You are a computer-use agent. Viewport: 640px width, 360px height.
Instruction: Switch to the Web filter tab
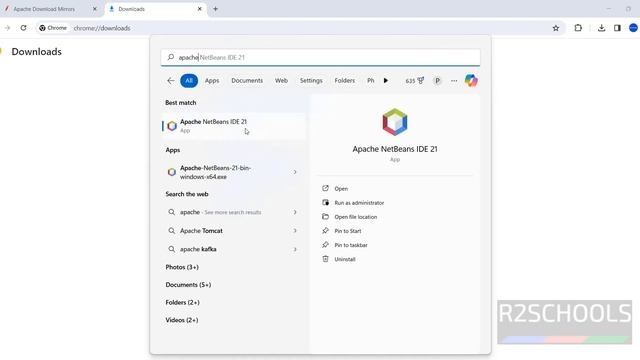pos(281,80)
